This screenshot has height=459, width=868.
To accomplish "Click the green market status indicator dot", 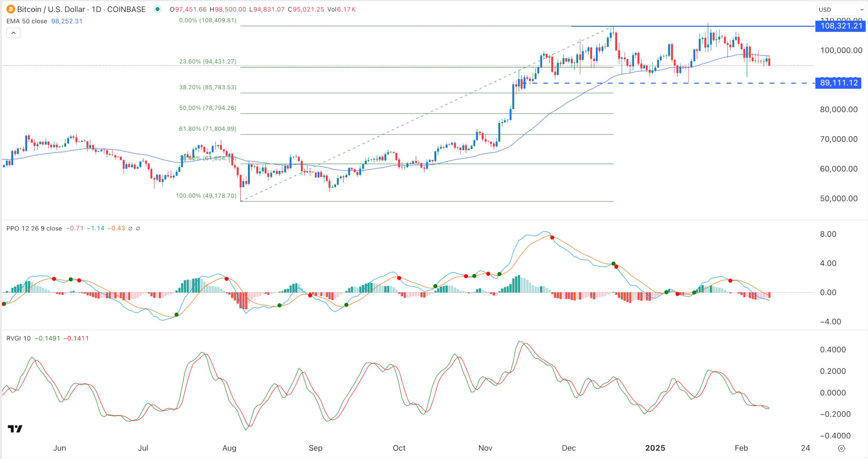I will coord(158,9).
